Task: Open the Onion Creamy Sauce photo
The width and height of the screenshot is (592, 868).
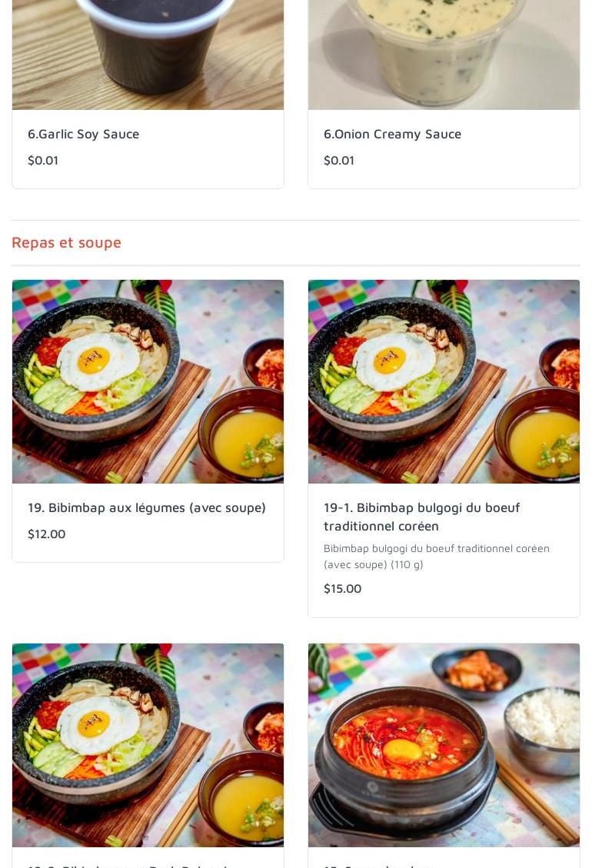Action: tap(444, 54)
